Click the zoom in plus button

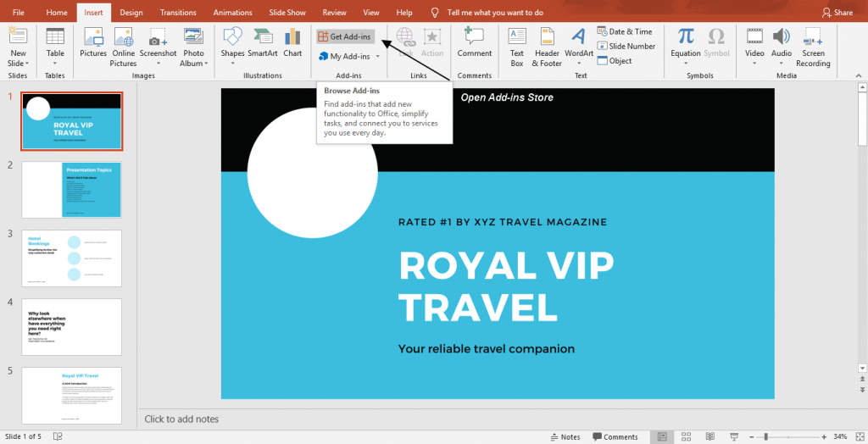pyautogui.click(x=824, y=437)
